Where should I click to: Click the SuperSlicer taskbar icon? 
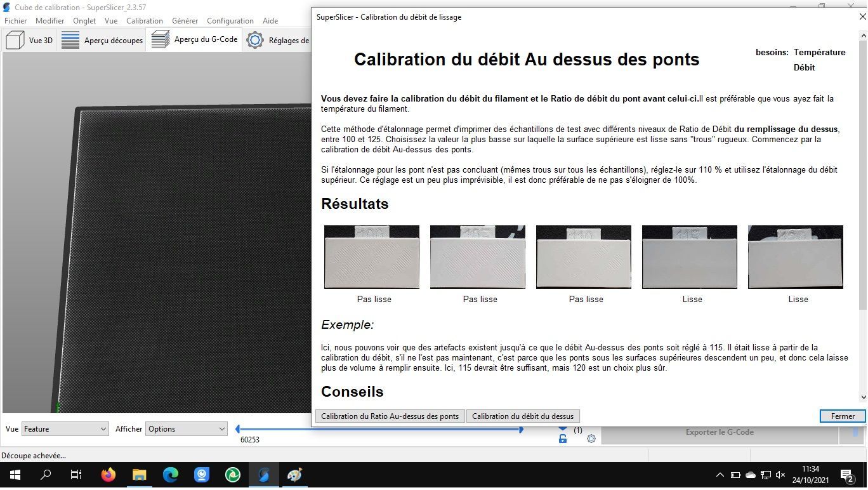264,475
